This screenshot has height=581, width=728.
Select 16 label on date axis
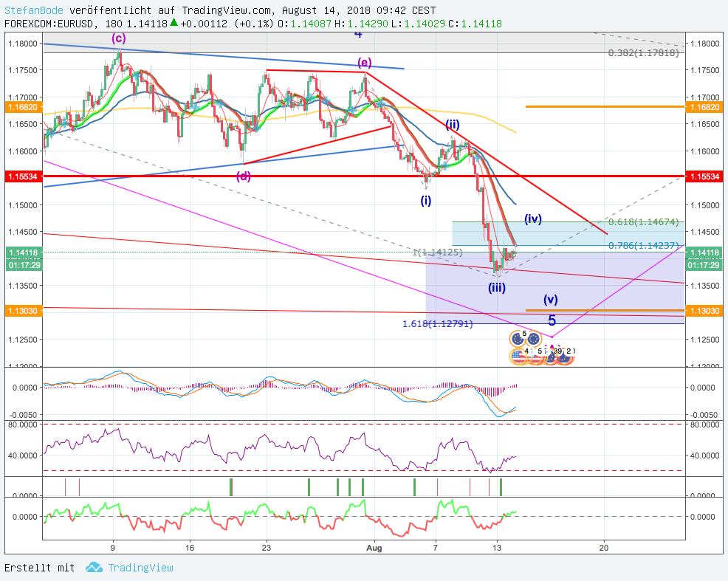coord(190,548)
